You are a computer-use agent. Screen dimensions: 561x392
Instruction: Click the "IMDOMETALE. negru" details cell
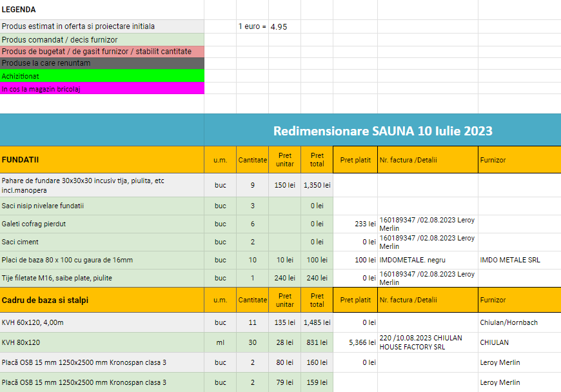pos(428,260)
